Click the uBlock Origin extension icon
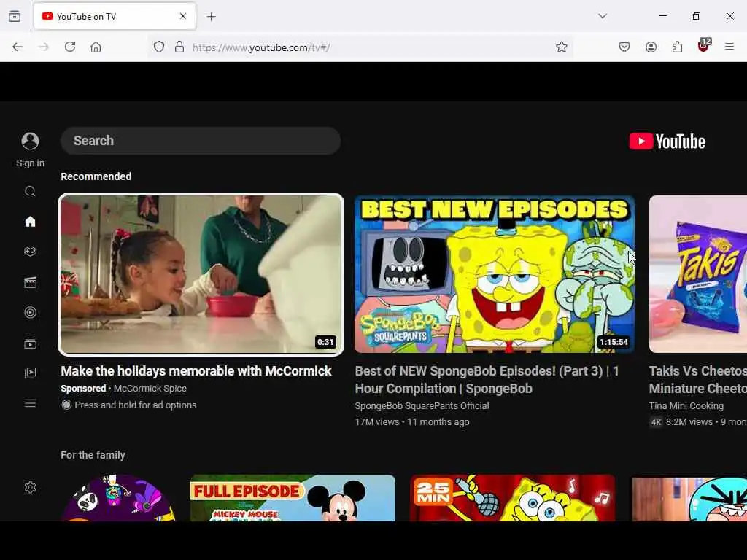 pos(704,46)
